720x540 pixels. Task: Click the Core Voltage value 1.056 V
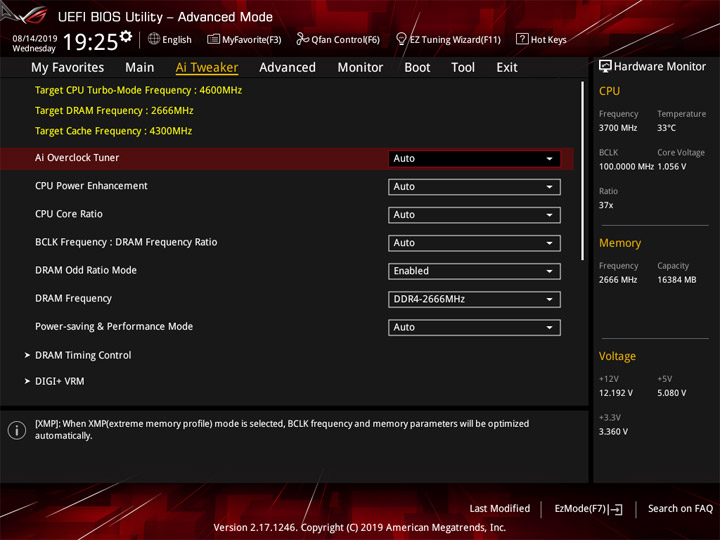coord(672,167)
